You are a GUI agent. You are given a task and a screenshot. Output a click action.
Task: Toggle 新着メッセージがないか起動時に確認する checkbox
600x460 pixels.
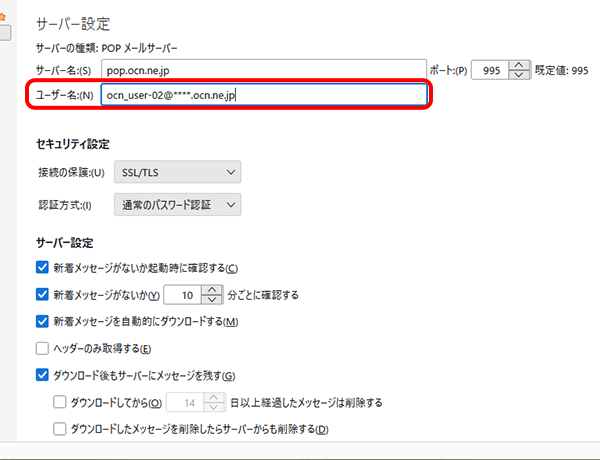[x=42, y=268]
